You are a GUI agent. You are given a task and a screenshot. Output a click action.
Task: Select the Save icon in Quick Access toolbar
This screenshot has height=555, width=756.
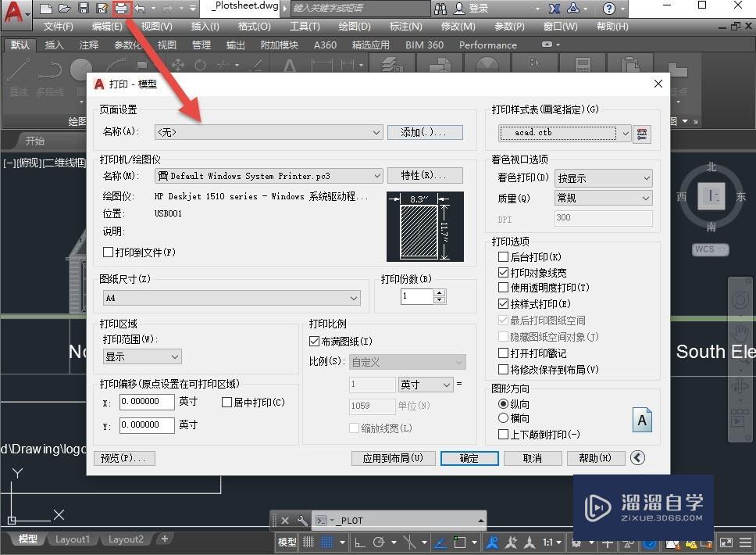84,9
